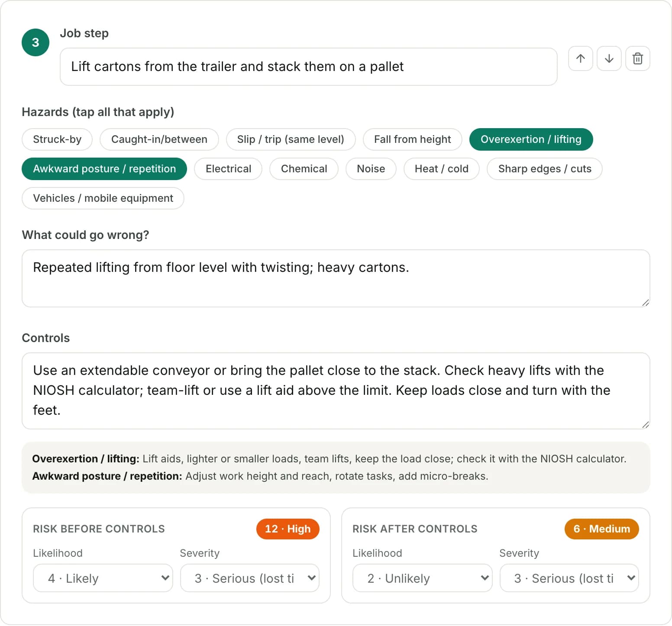Select the Caught-in/between hazard

[159, 139]
